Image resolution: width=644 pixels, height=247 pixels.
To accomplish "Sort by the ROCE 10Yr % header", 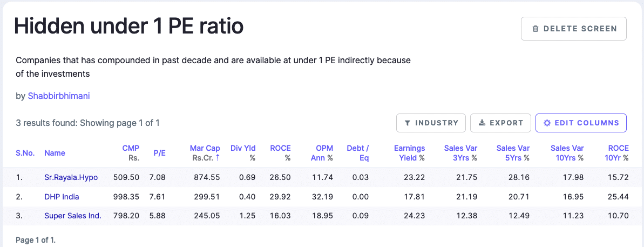I will point(619,153).
